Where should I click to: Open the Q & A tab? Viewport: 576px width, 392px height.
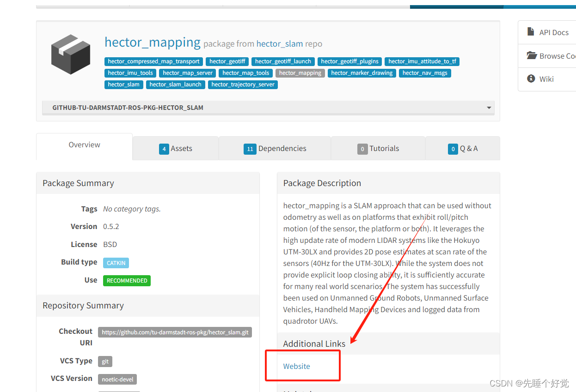click(x=463, y=148)
